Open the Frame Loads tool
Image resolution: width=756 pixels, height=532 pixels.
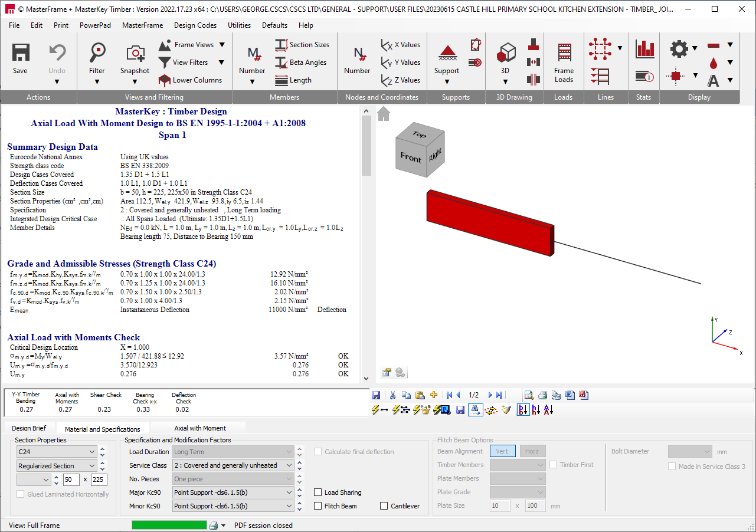point(564,53)
